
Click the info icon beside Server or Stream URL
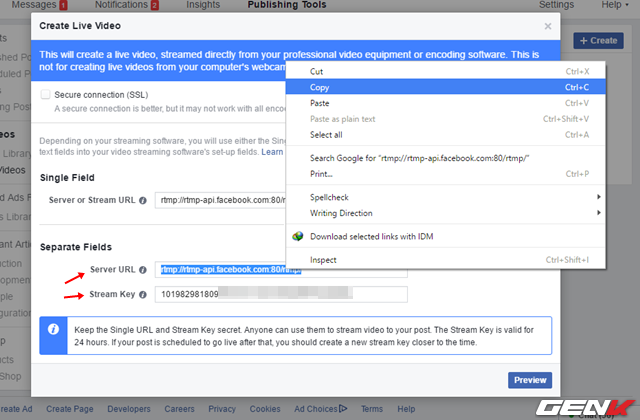pos(142,200)
